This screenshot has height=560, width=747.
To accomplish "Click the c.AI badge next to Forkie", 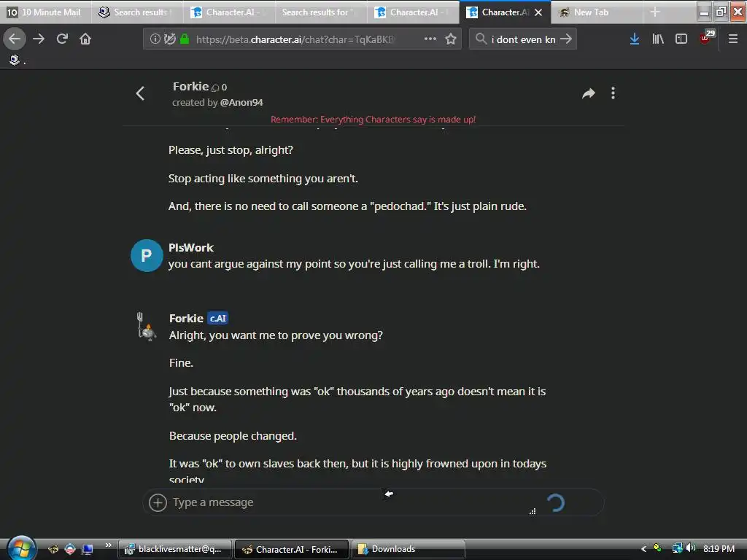I will point(217,318).
